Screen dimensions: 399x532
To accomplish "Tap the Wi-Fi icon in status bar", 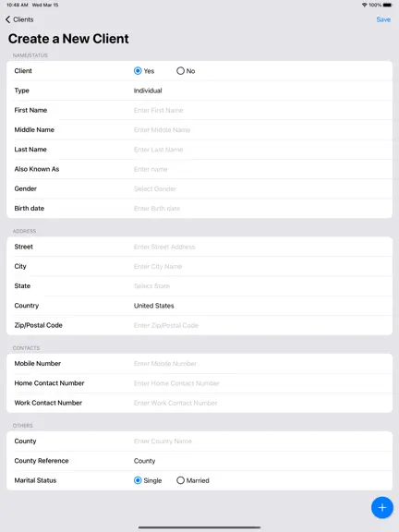I will [365, 6].
